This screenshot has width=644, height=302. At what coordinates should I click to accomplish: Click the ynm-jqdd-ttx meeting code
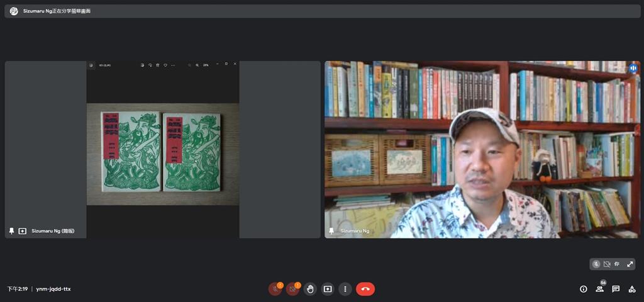click(x=53, y=289)
